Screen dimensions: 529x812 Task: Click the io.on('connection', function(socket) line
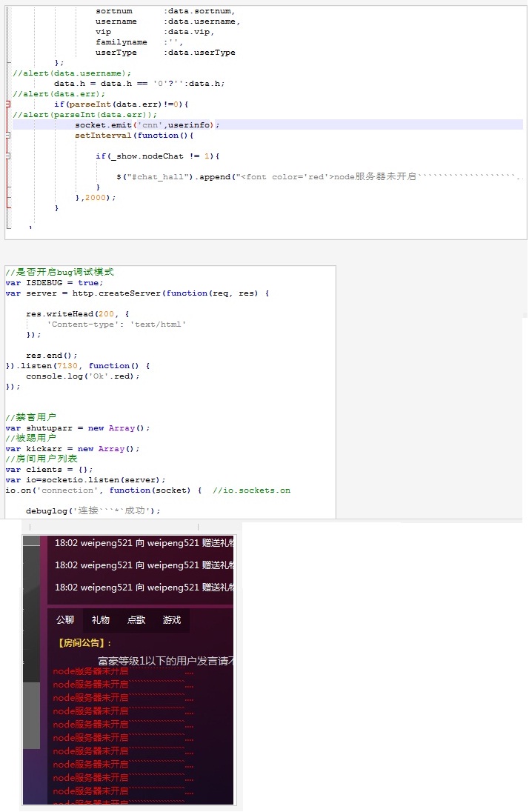tap(104, 490)
